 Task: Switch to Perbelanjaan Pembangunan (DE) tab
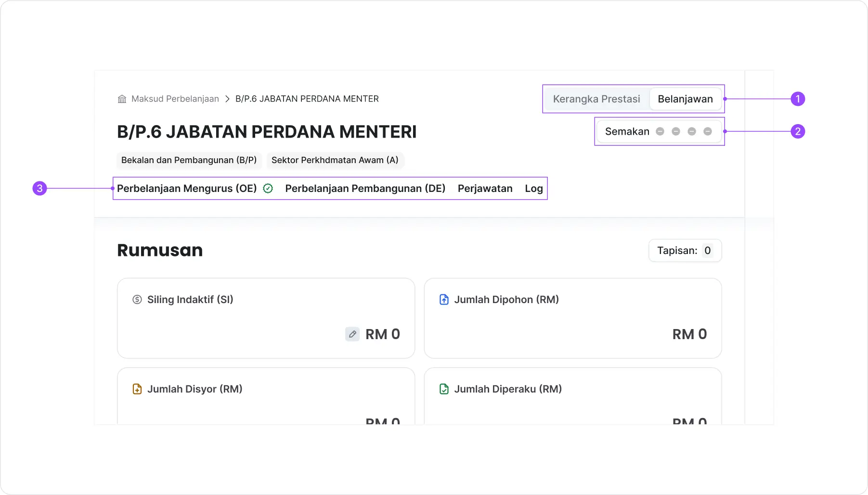pyautogui.click(x=365, y=189)
